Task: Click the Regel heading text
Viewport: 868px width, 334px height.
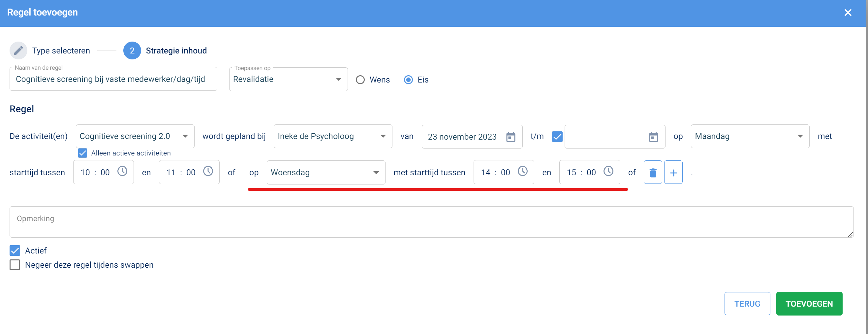Action: [21, 109]
